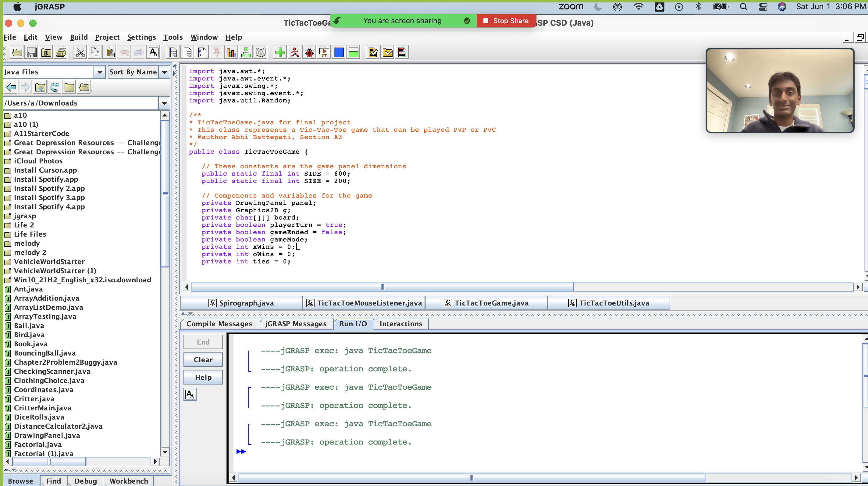Toggle macOS Do Not Disturb moon
868x486 pixels.
598,7
